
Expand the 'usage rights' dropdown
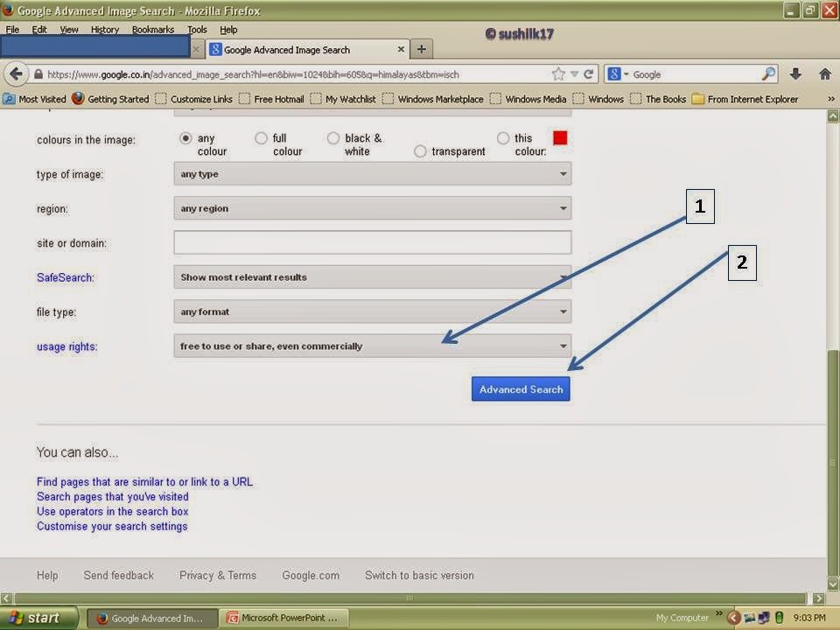372,346
